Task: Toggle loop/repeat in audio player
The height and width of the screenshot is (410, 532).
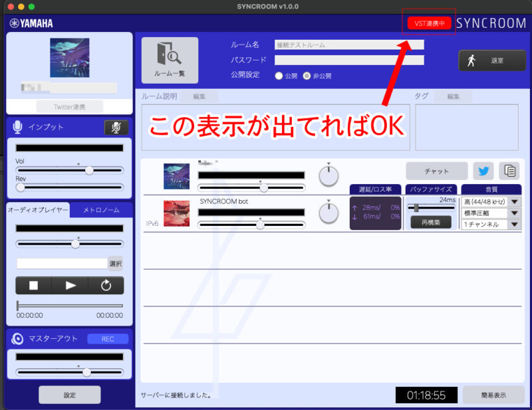Action: pyautogui.click(x=106, y=286)
